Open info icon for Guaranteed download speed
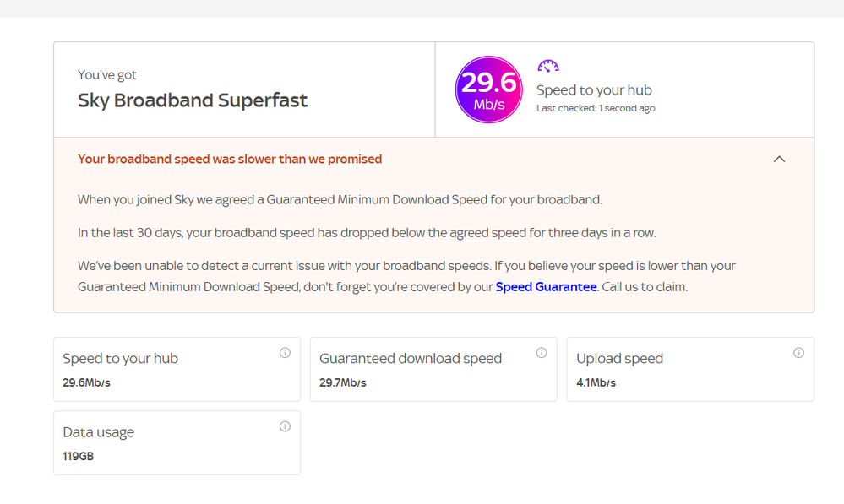The image size is (844, 504). coord(542,353)
